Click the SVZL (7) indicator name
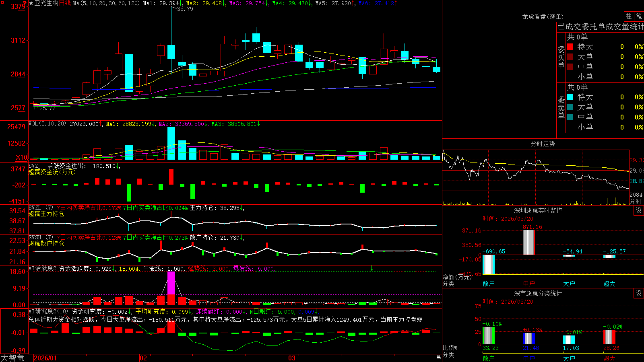644x362 pixels. [41, 208]
